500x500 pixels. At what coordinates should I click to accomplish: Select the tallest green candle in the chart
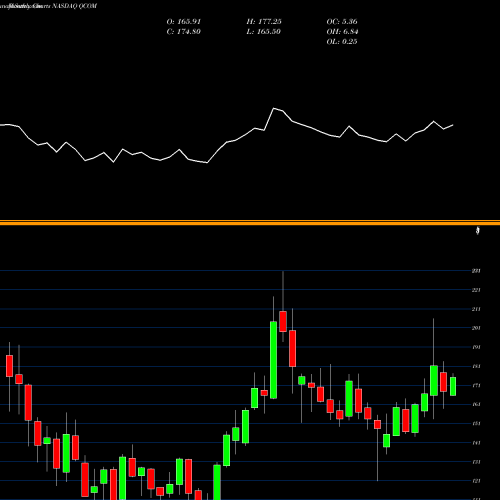[273, 360]
